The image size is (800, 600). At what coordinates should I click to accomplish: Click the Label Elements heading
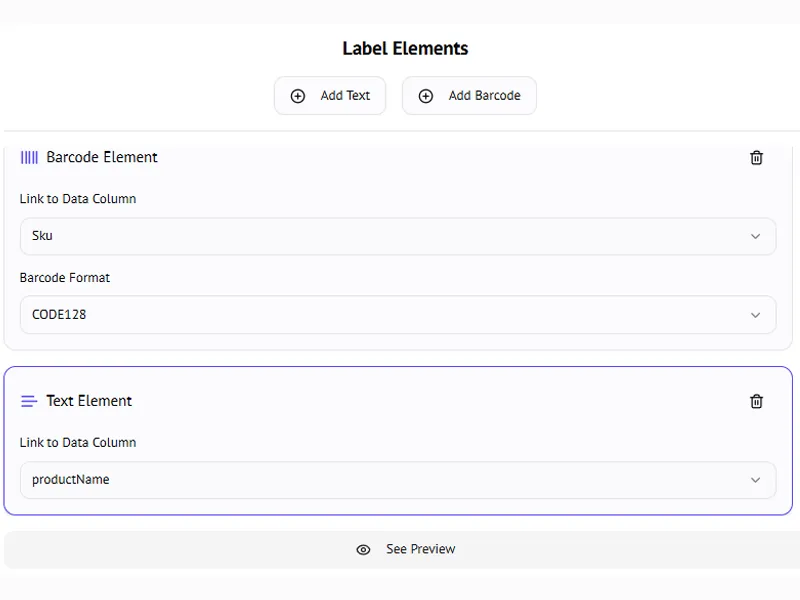tap(404, 47)
